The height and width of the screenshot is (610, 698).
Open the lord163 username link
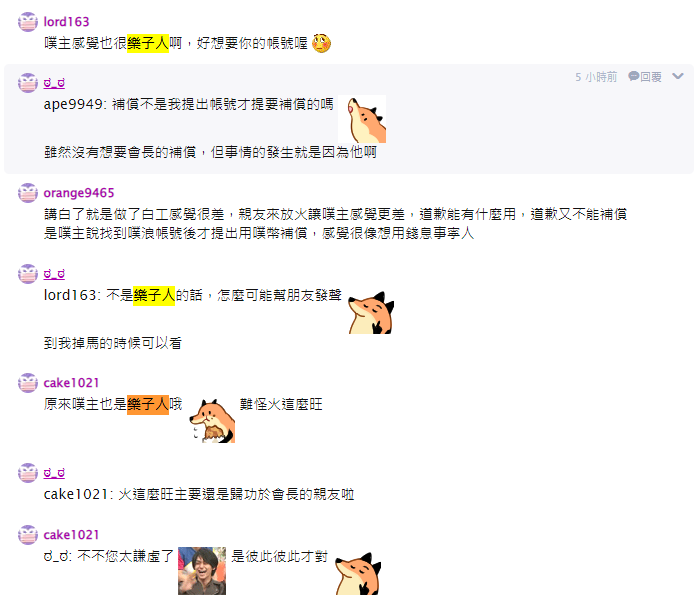click(x=66, y=22)
